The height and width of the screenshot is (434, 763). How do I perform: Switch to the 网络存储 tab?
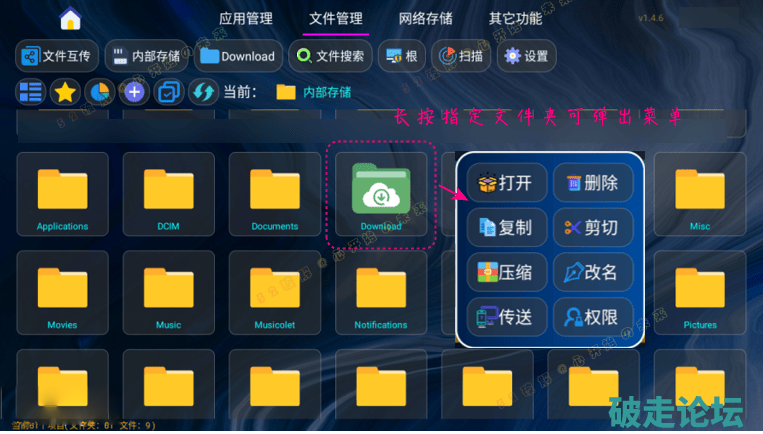click(x=426, y=18)
